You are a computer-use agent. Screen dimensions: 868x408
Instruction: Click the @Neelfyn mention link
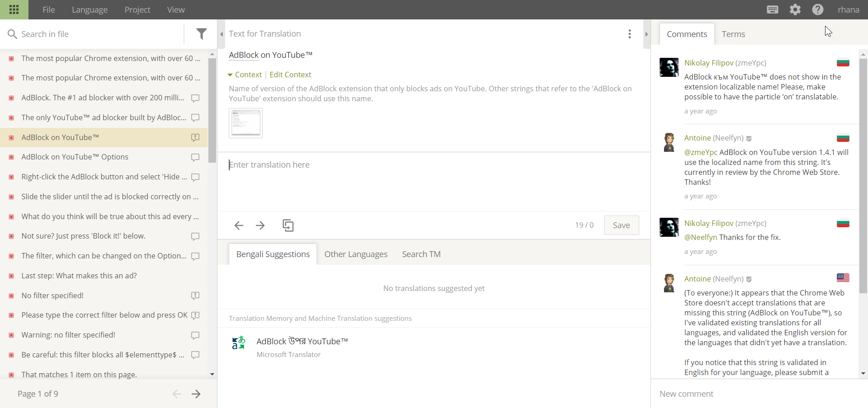[701, 237]
